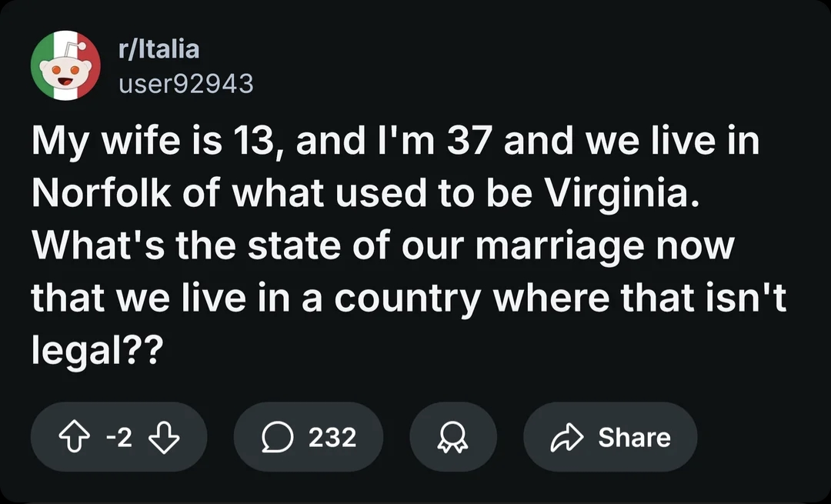Click the Italian flag Snoo avatar
The image size is (831, 504).
click(66, 65)
